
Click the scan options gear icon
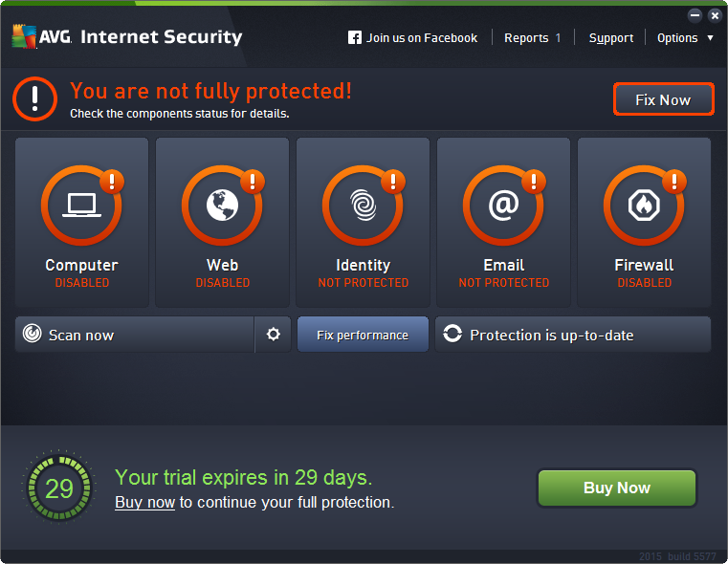tap(274, 335)
